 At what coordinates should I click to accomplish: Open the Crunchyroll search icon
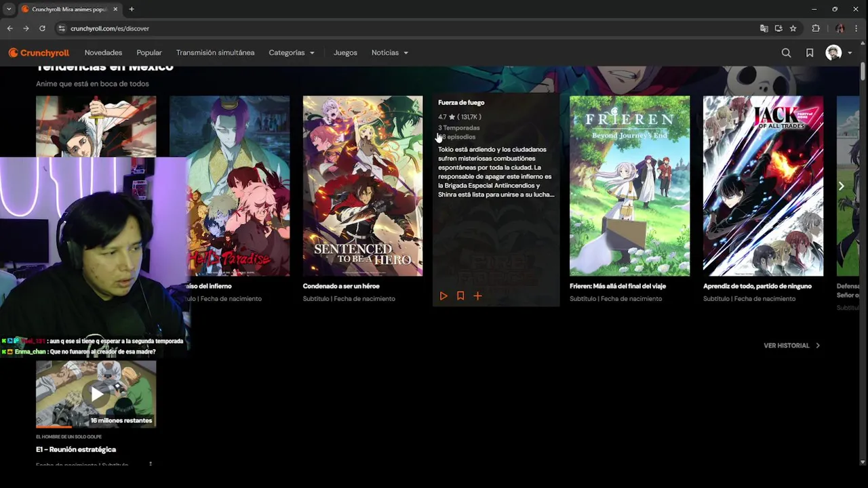pos(786,53)
